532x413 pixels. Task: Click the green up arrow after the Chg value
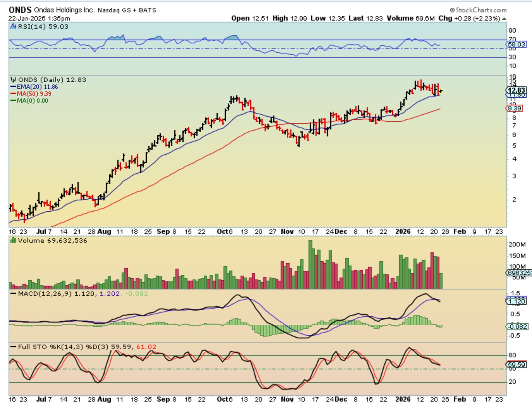tap(504, 19)
